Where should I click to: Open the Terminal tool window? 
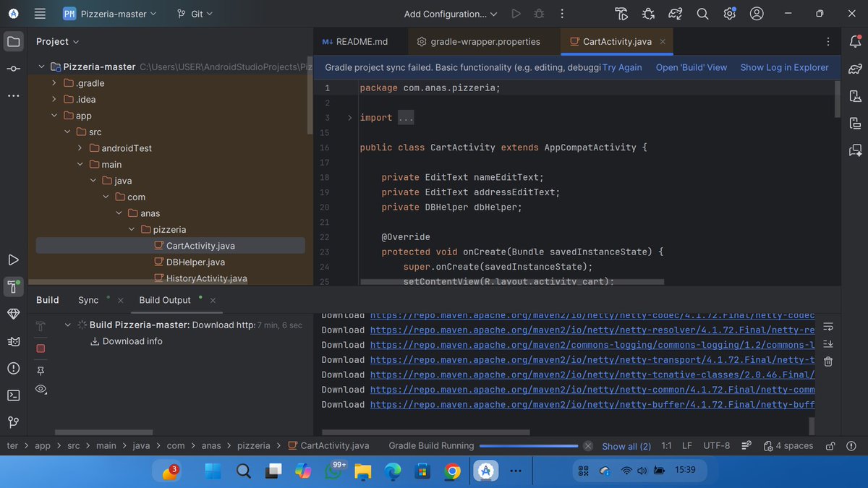[x=14, y=395]
